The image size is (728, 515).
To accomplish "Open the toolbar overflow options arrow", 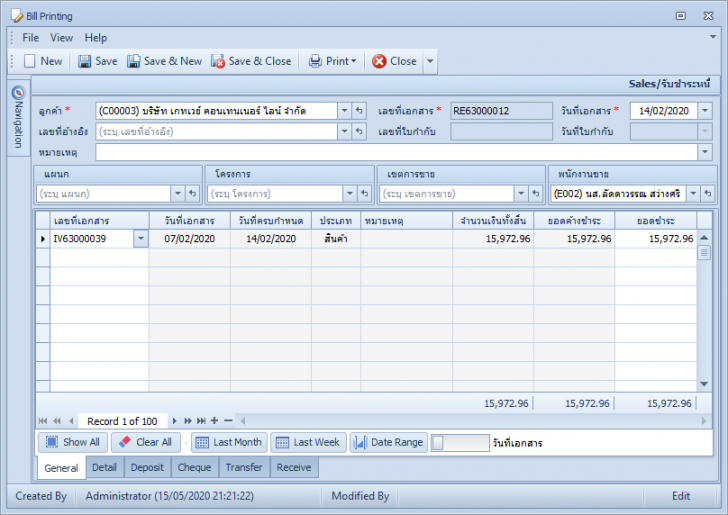I will coord(430,61).
